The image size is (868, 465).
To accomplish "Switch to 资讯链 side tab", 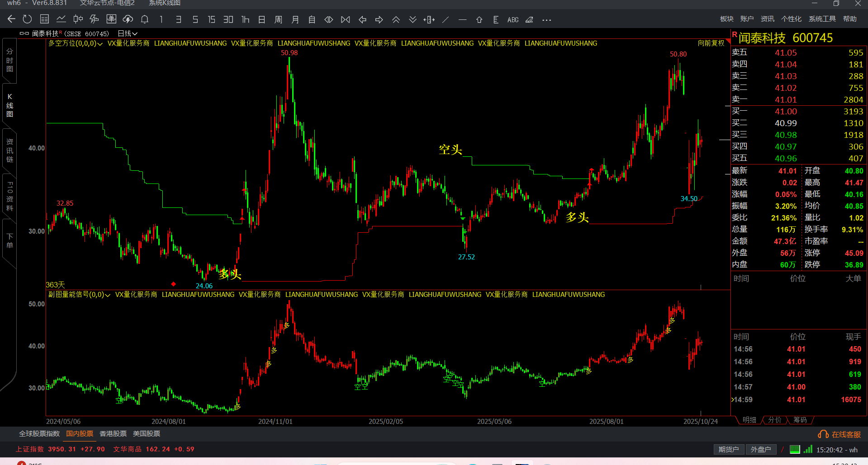I will pos(9,150).
